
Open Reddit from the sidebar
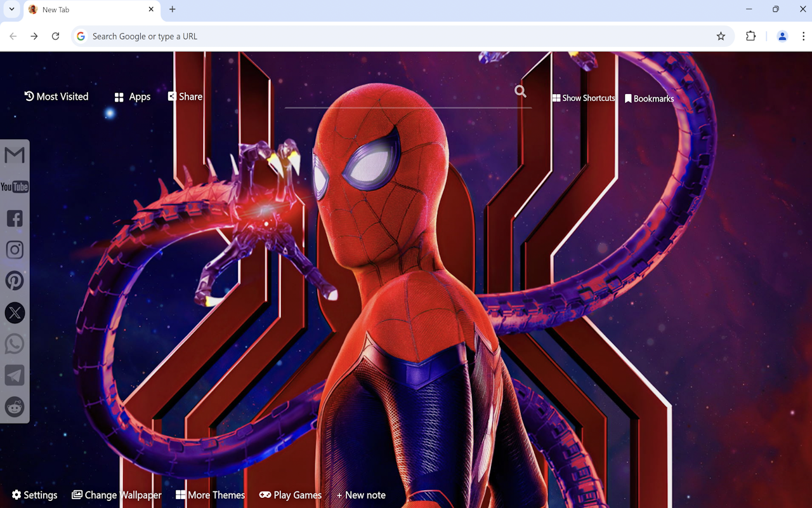(14, 406)
